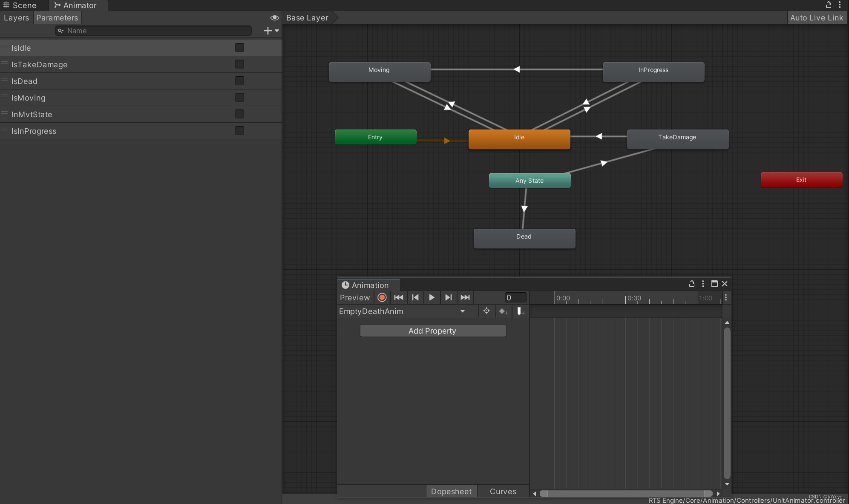Image resolution: width=849 pixels, height=504 pixels.
Task: Switch to the Layers tab
Action: [16, 18]
